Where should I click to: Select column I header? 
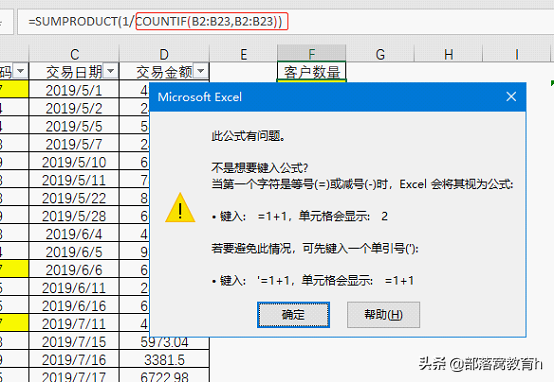[517, 54]
